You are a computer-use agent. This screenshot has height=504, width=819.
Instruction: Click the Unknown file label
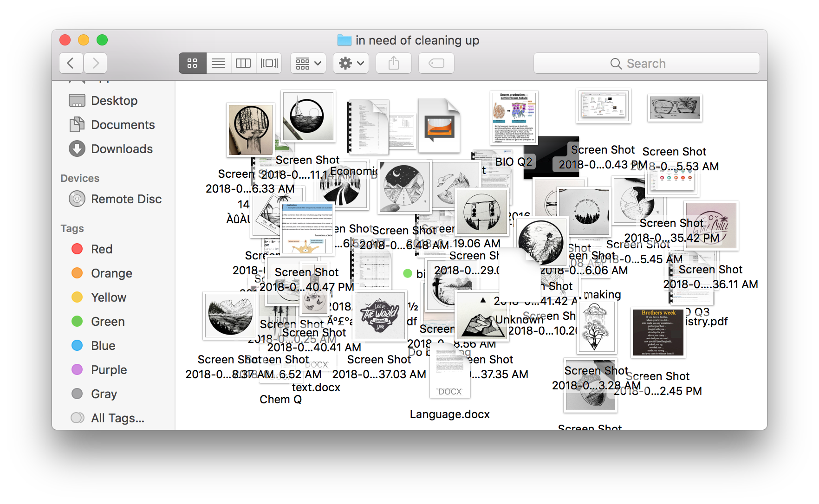(x=520, y=320)
